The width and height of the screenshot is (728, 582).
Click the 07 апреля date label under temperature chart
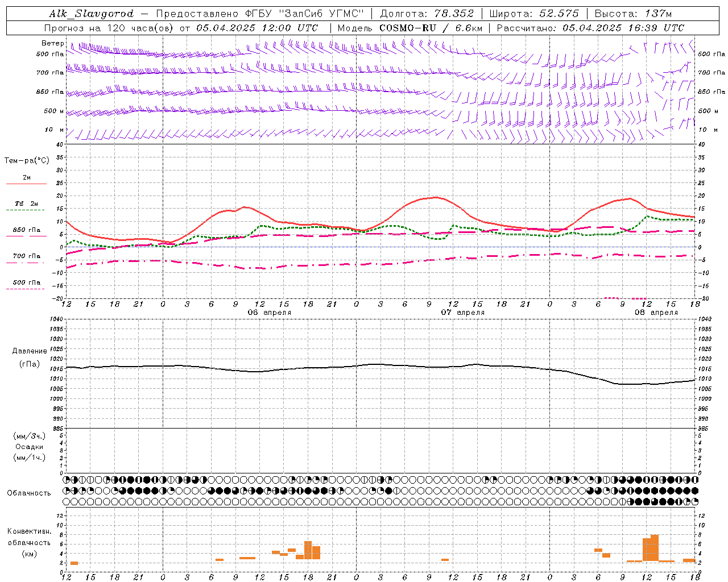point(463,313)
